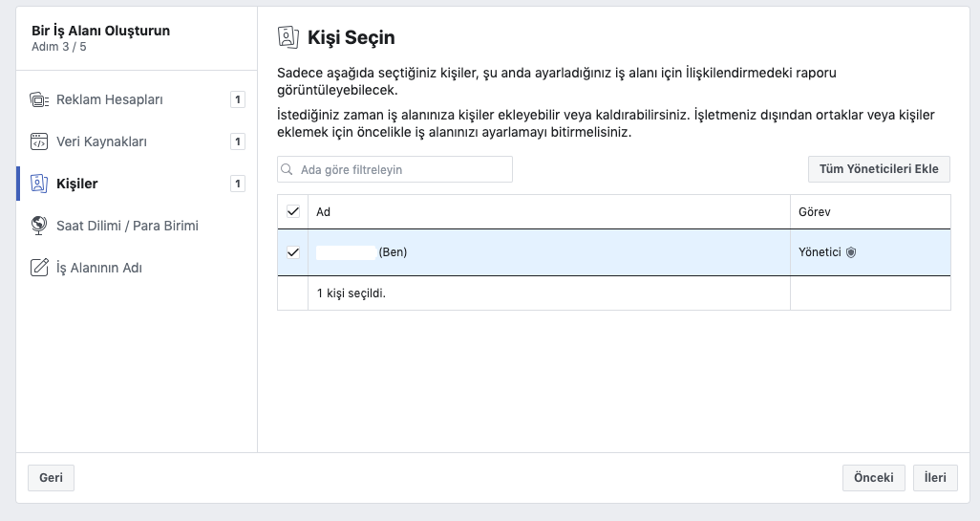Click the Yönetici role cell
This screenshot has height=521, width=980.
pyautogui.click(x=870, y=252)
